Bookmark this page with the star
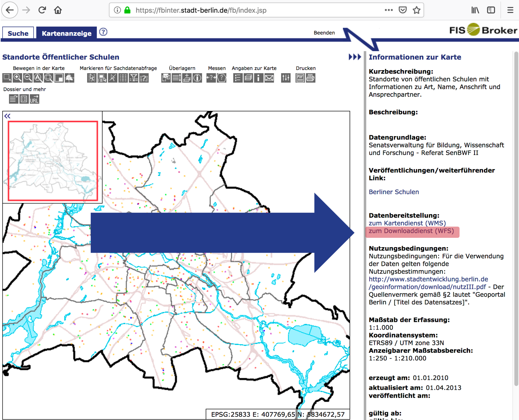This screenshot has width=519, height=420. point(417,10)
